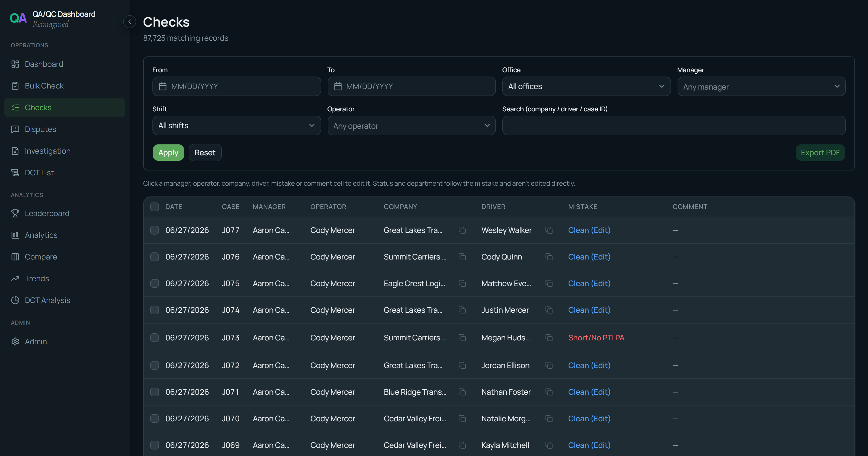Copy company name in row J069
The image size is (868, 456).
(462, 445)
